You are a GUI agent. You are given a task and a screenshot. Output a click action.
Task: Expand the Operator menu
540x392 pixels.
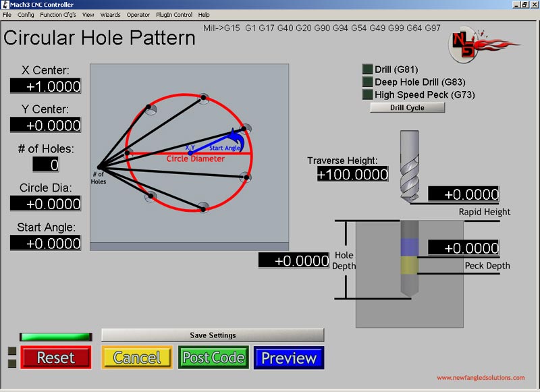pyautogui.click(x=138, y=15)
